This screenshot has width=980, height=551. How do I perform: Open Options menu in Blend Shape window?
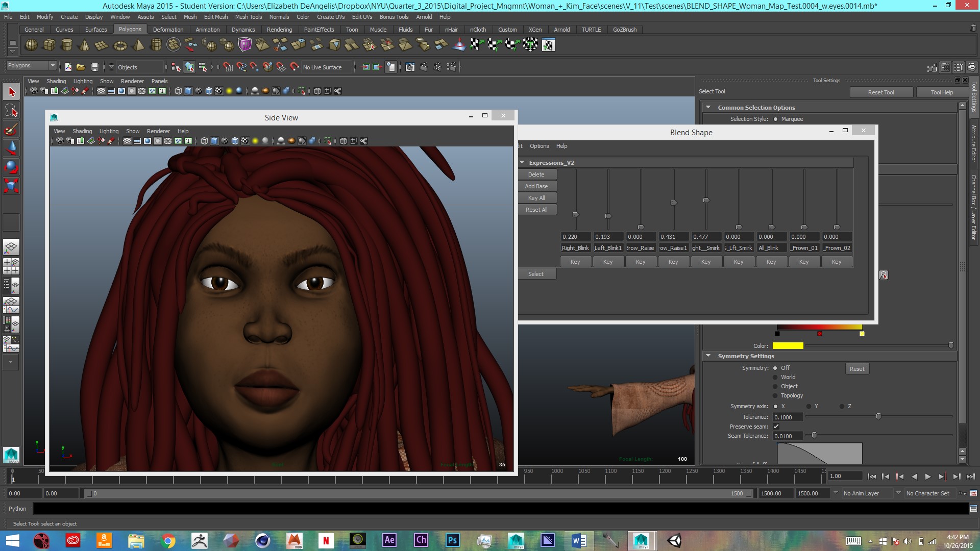[539, 146]
